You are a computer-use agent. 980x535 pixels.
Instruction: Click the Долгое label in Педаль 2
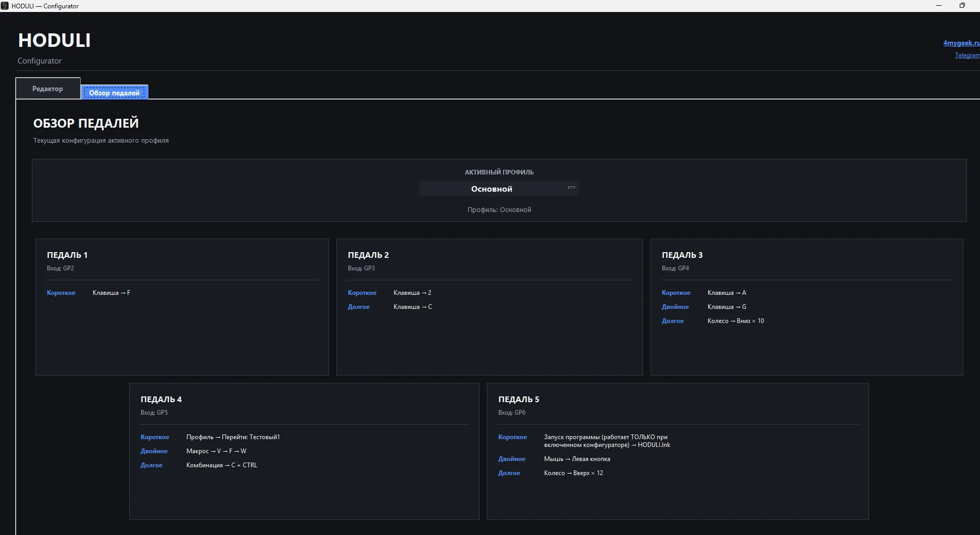pyautogui.click(x=359, y=307)
